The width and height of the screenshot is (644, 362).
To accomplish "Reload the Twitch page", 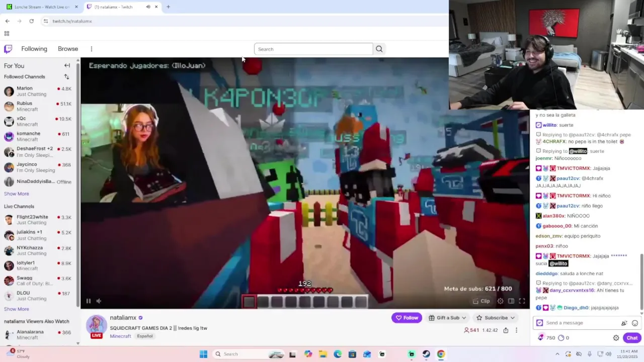I will [x=31, y=21].
